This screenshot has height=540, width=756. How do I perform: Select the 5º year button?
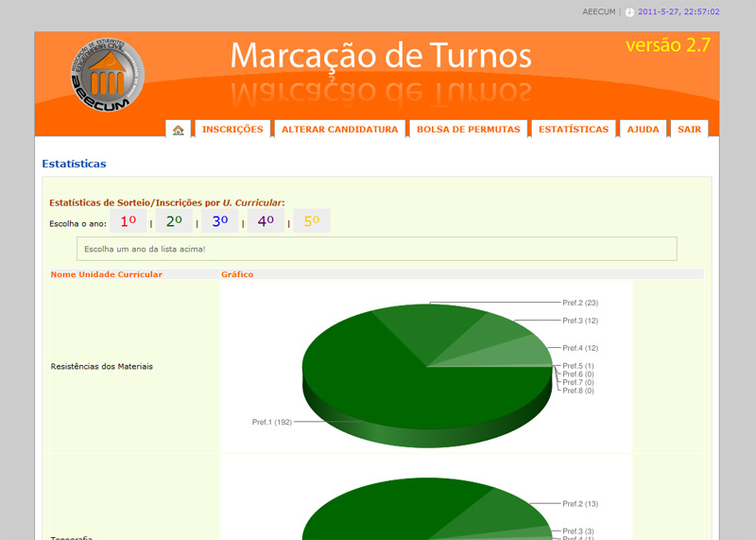[312, 221]
